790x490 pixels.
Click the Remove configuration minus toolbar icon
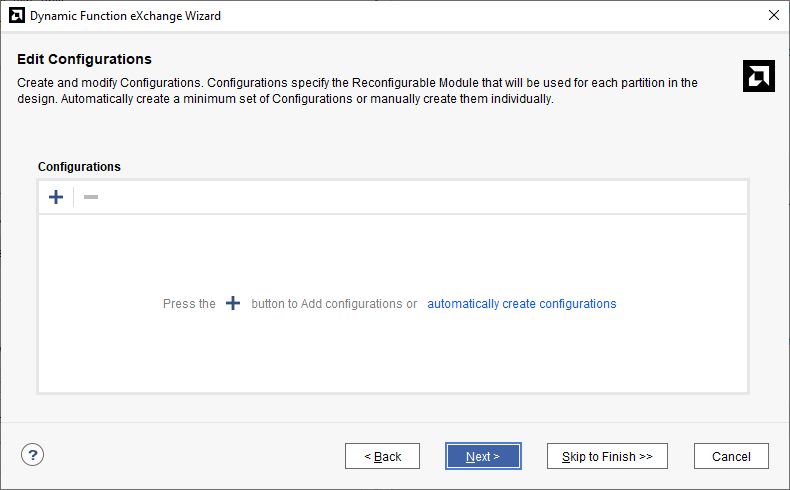point(91,197)
